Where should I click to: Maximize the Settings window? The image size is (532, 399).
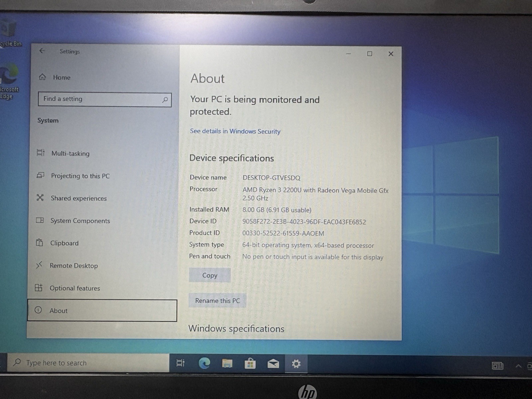tap(369, 54)
